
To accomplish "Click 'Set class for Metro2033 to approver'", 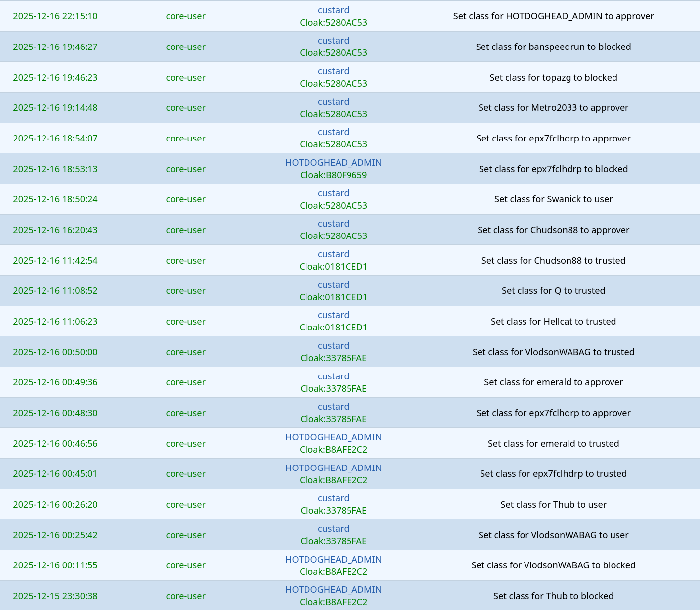I will point(553,108).
